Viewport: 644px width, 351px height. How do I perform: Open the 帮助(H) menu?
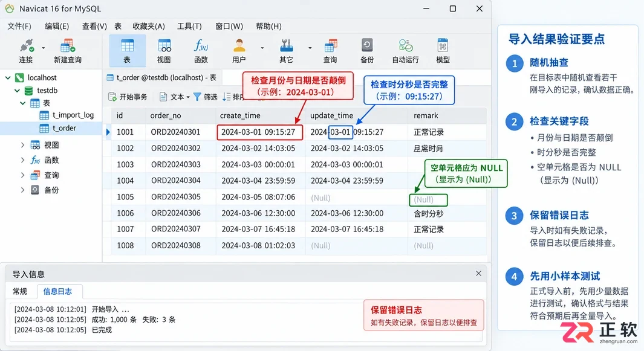click(x=268, y=26)
